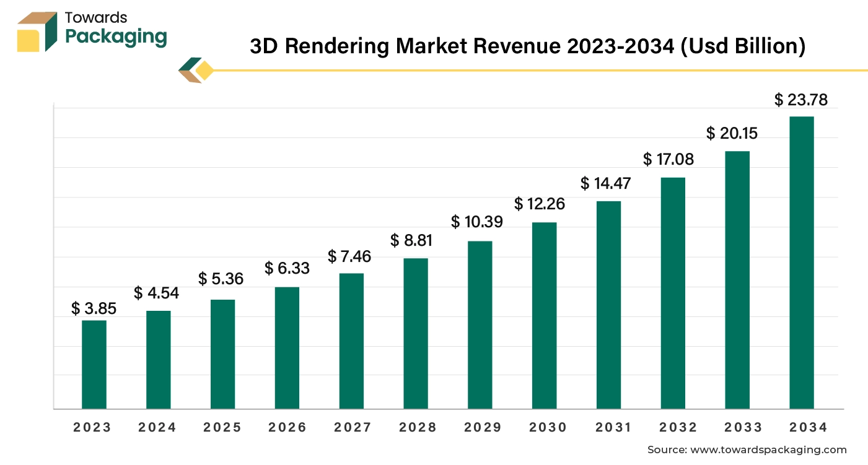The height and width of the screenshot is (465, 868).
Task: Click the small box emblem left of the yellow line
Action: [x=196, y=70]
